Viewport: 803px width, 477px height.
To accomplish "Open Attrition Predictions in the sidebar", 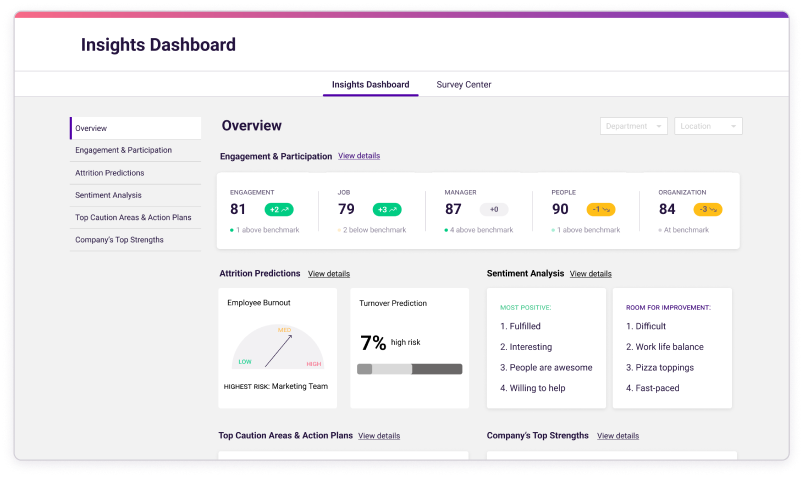I will [x=135, y=173].
